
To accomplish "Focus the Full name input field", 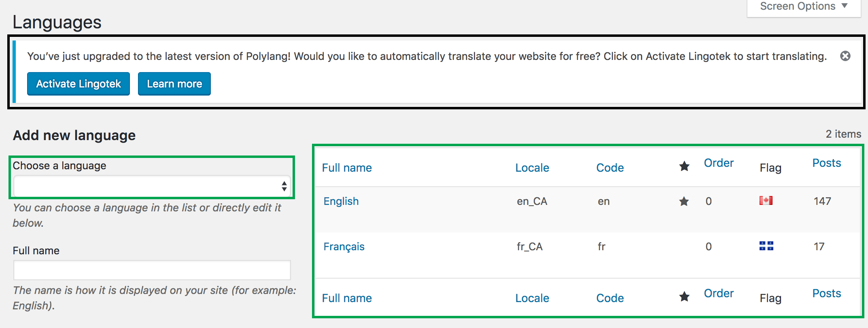I will point(152,270).
